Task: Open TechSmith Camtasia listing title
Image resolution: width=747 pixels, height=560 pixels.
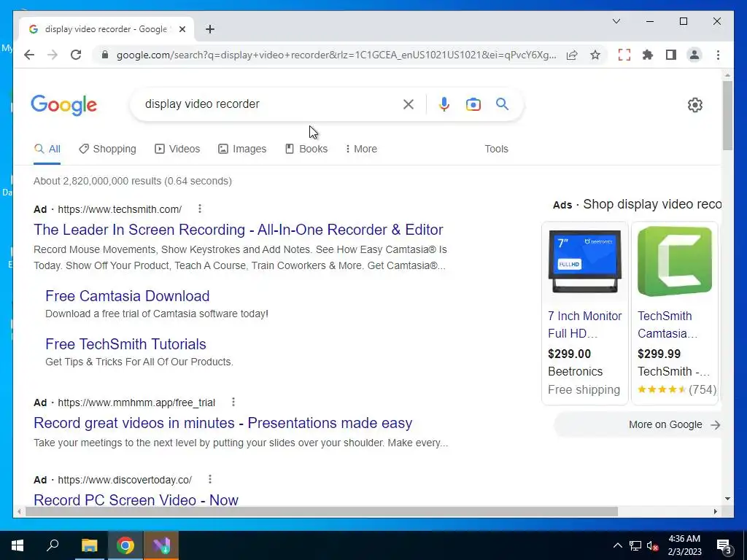Action: 668,324
